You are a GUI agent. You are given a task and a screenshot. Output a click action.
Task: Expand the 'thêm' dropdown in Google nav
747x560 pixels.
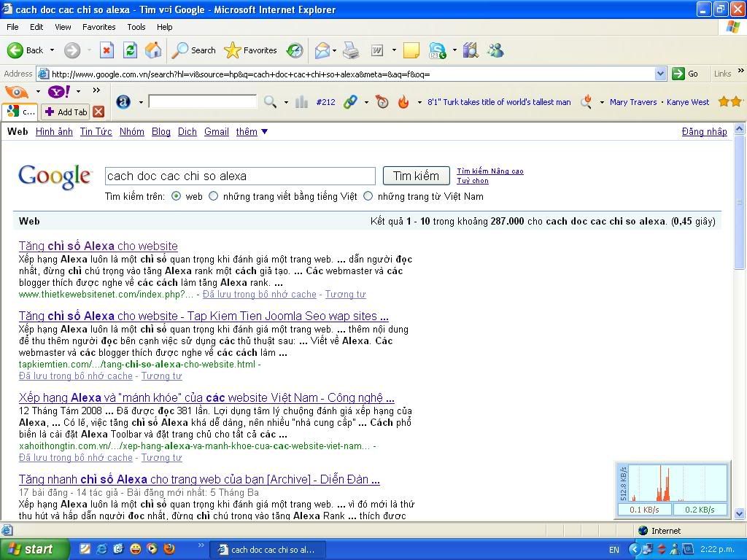(x=264, y=131)
